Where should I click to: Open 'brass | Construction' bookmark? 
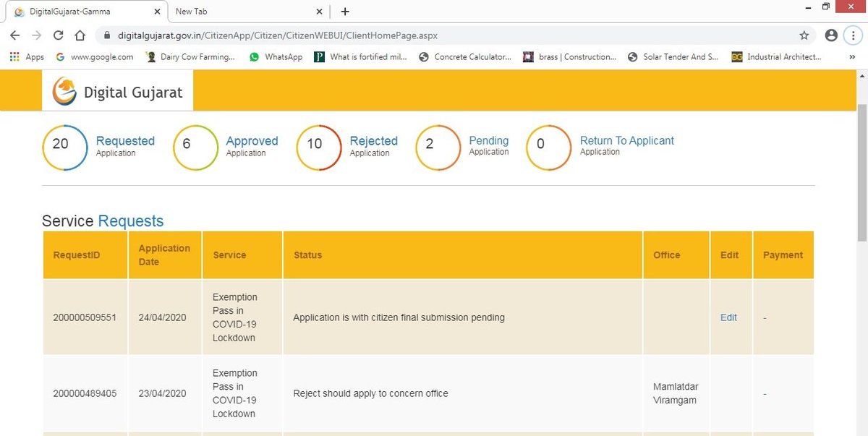point(570,56)
